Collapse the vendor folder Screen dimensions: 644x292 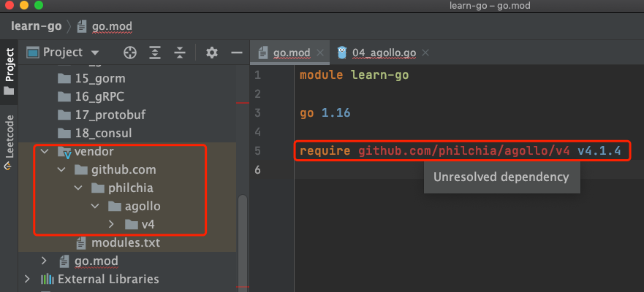click(x=44, y=152)
